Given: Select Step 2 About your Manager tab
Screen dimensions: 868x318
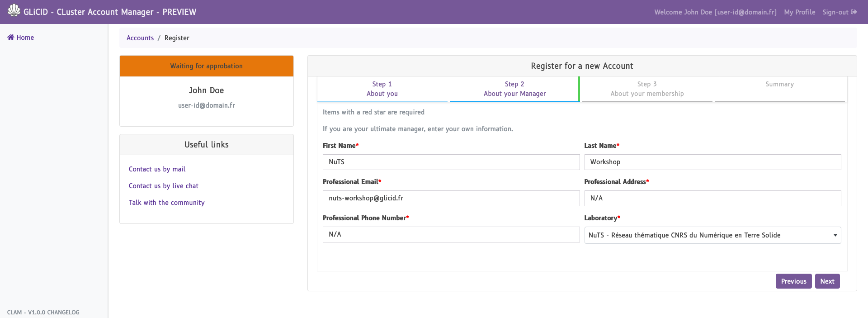Looking at the screenshot, I should coord(514,89).
